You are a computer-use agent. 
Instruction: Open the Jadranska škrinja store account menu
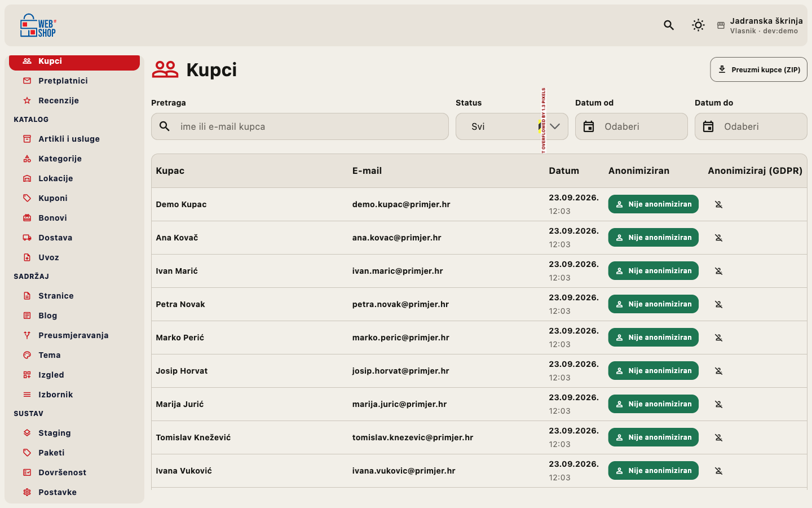(760, 25)
